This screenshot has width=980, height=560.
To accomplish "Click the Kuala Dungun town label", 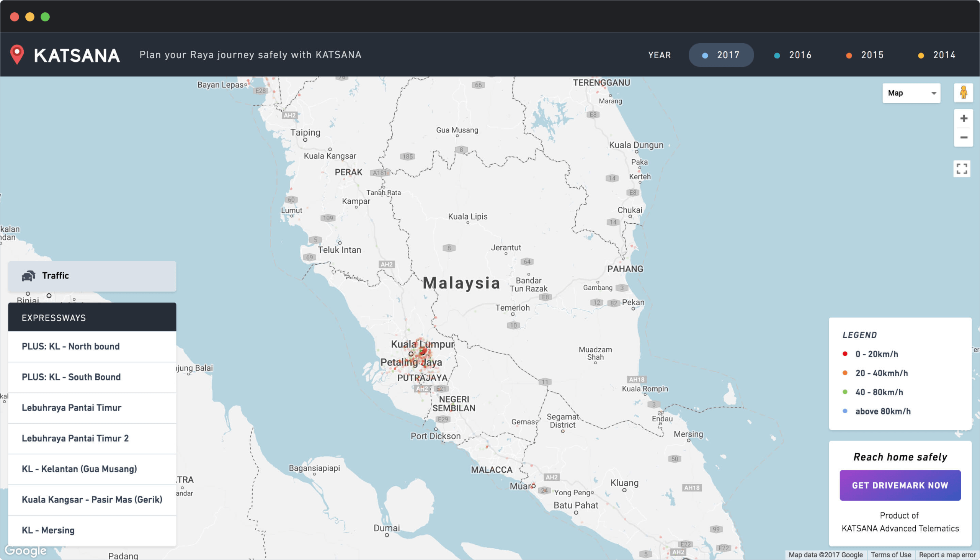I will (x=636, y=145).
